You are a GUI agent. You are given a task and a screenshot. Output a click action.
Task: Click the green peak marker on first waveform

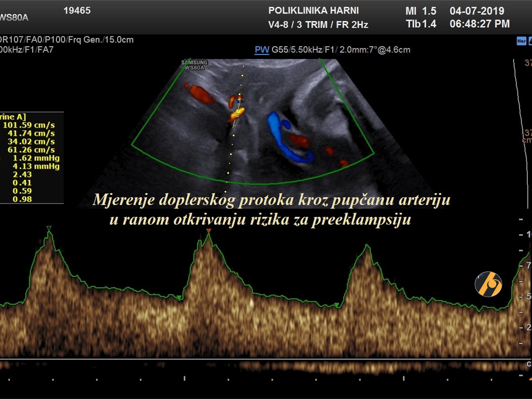(49, 228)
